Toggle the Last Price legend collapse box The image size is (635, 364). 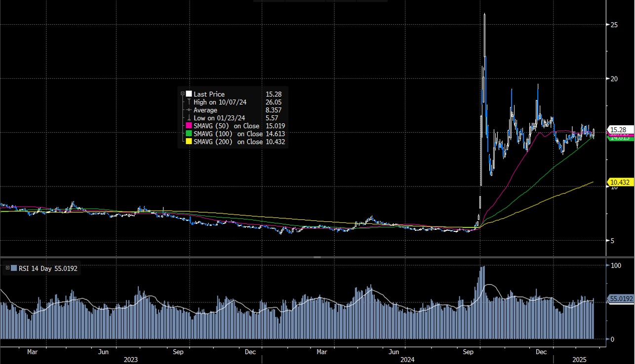coord(182,93)
